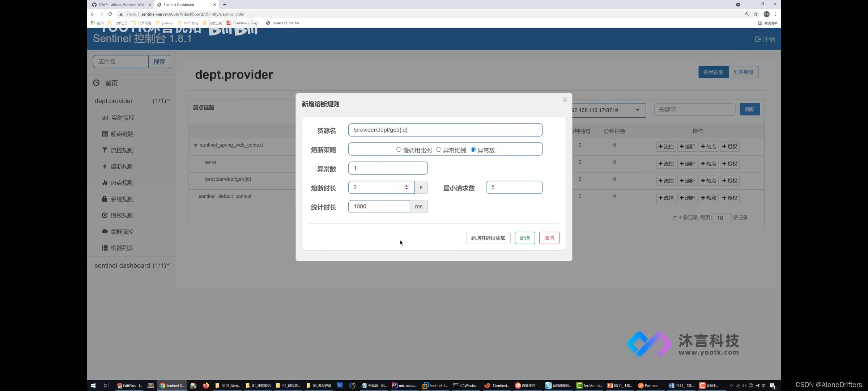Viewport: 868px width, 391px height.
Task: Open a new browser tab
Action: 225,5
